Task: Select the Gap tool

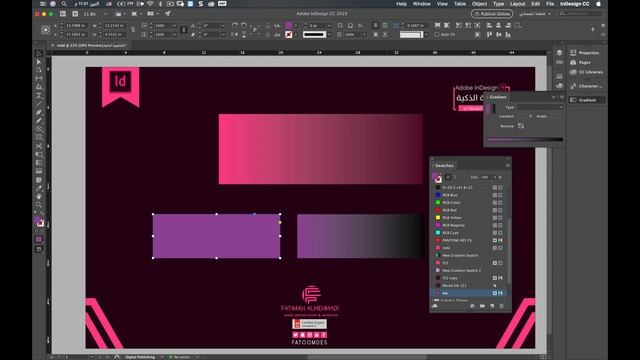Action: coord(39,78)
